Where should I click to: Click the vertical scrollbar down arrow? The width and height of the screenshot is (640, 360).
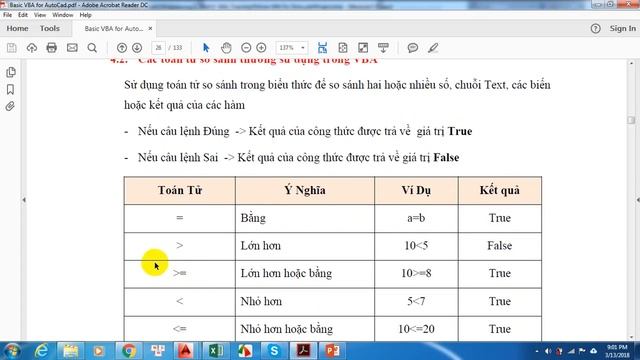(631, 337)
